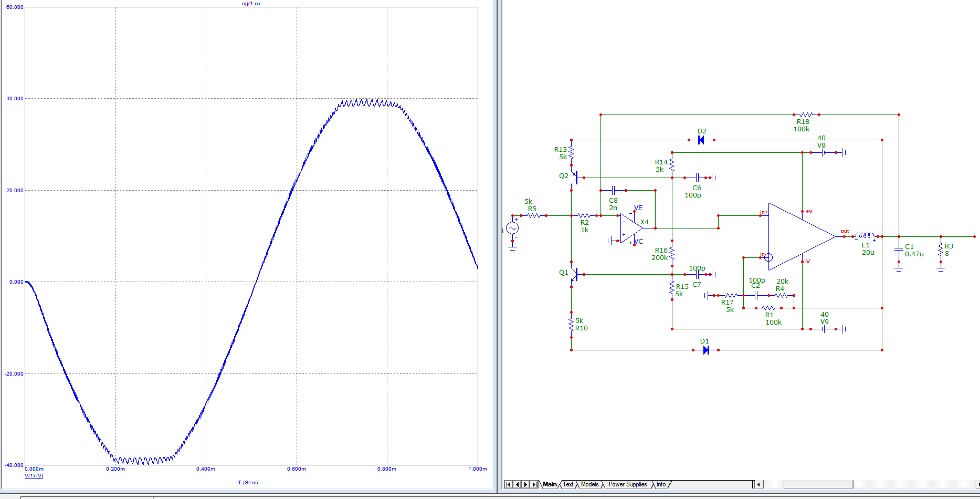980x499 pixels.
Task: Select small op-amp X4 symbol
Action: point(631,228)
